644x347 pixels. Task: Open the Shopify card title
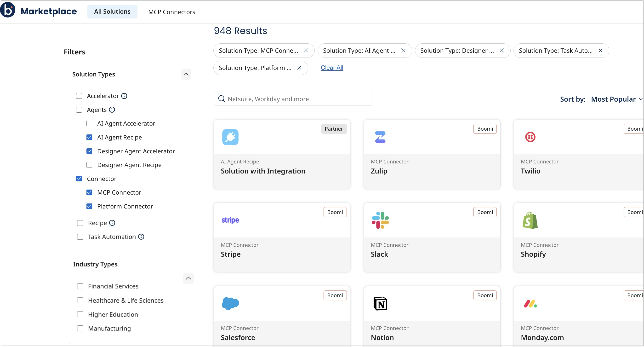(533, 254)
